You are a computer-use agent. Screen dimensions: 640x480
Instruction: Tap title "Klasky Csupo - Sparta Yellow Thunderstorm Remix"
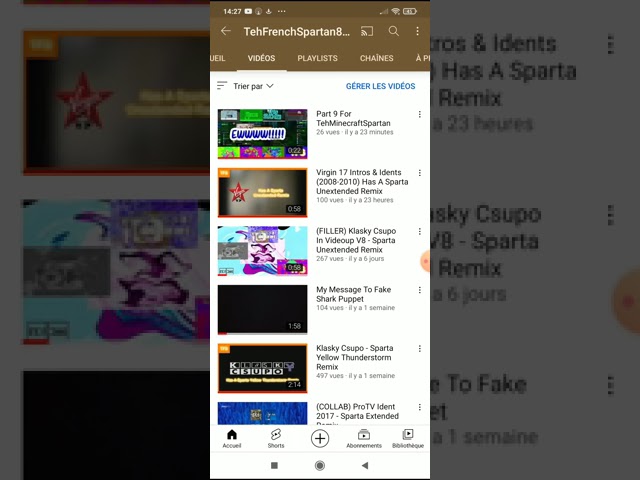(355, 357)
